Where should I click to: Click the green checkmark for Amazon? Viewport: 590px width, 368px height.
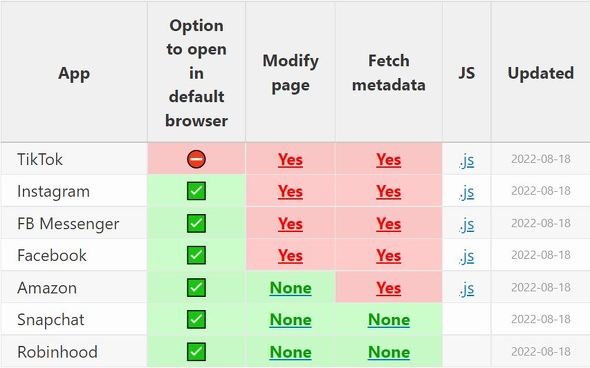[196, 287]
